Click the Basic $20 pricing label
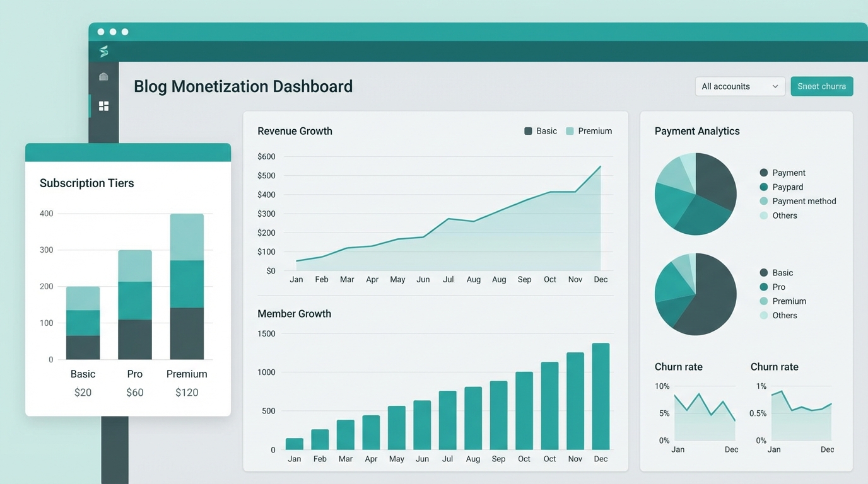 tap(83, 392)
